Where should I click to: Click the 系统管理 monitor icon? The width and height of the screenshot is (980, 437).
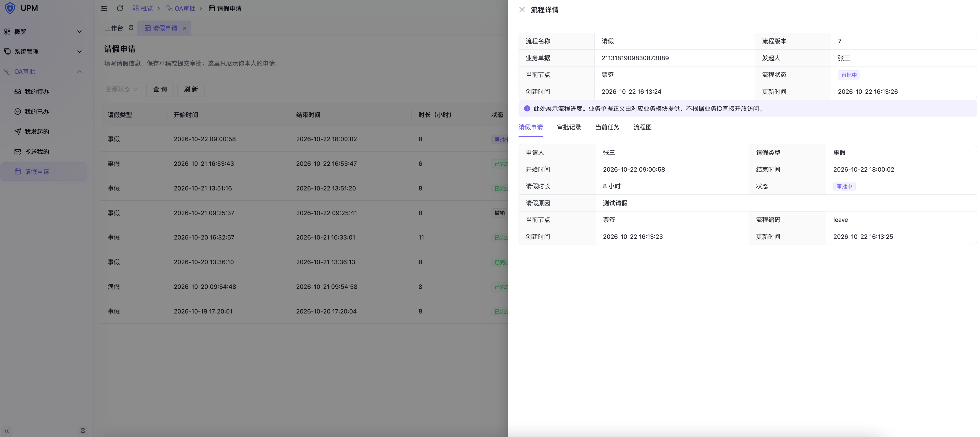[x=7, y=51]
